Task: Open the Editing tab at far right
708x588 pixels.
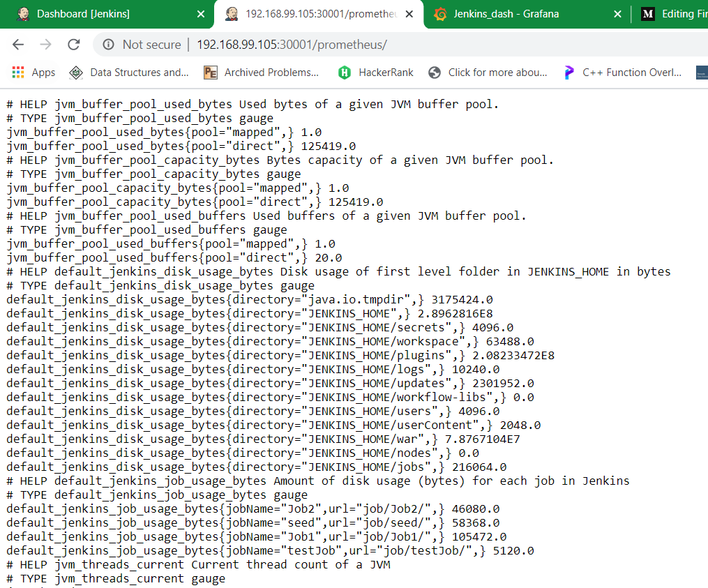Action: 680,13
